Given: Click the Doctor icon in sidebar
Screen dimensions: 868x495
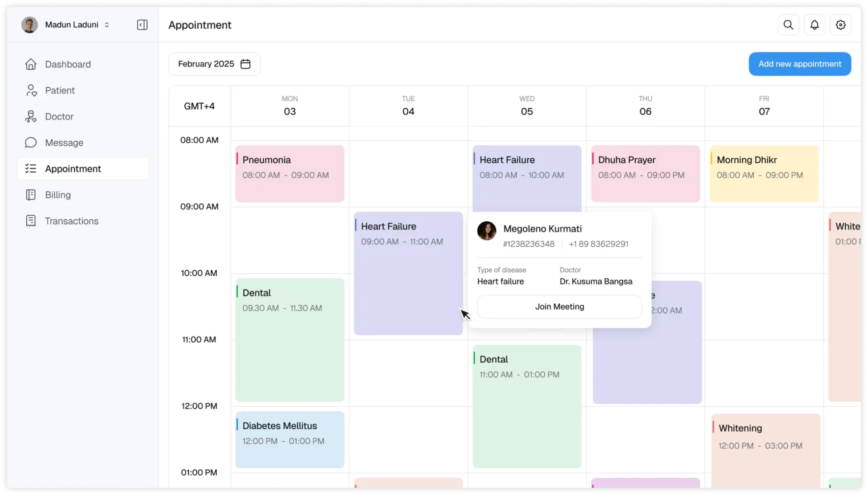Looking at the screenshot, I should [x=31, y=117].
